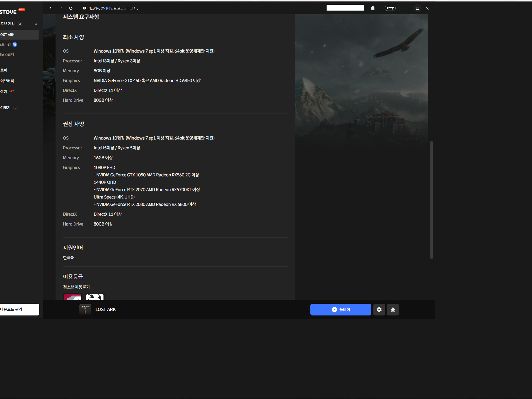Open the Lounge menu item marked NEW
This screenshot has height=399, width=532.
4,92
